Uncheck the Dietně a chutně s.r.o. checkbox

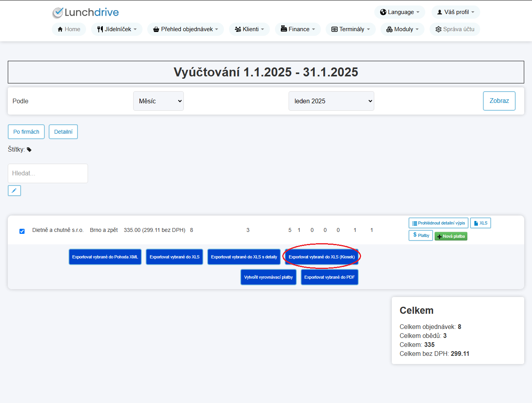pyautogui.click(x=22, y=231)
